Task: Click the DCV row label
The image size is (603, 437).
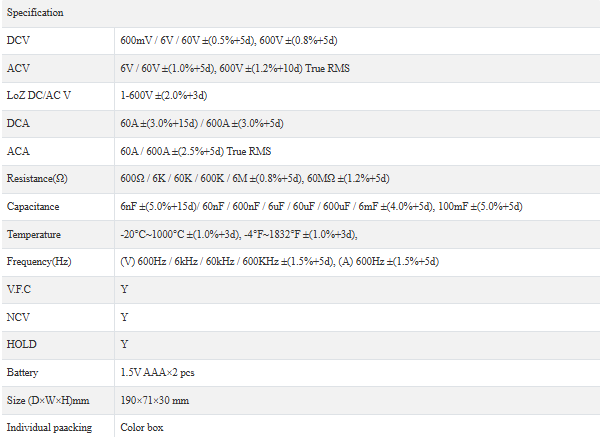Action: (x=18, y=41)
